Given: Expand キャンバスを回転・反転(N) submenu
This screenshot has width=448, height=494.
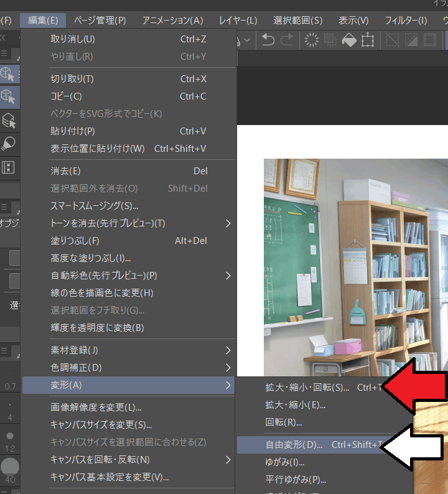Looking at the screenshot, I should click(129, 460).
